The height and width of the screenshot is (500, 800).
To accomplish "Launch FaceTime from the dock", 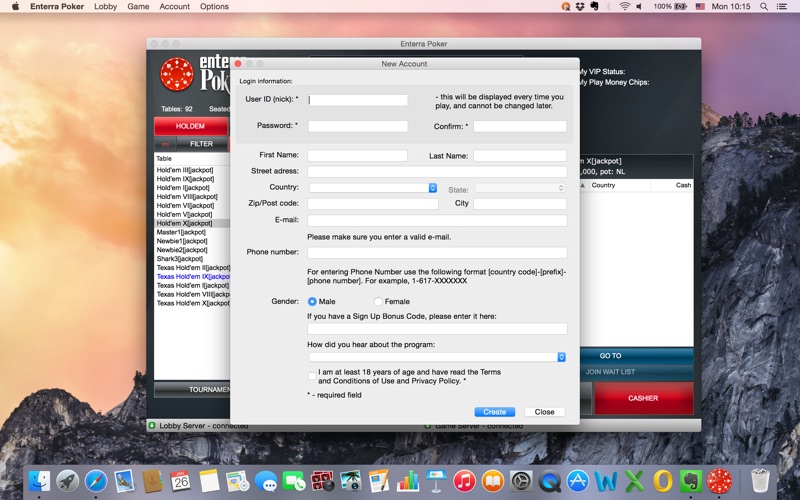I will [294, 481].
